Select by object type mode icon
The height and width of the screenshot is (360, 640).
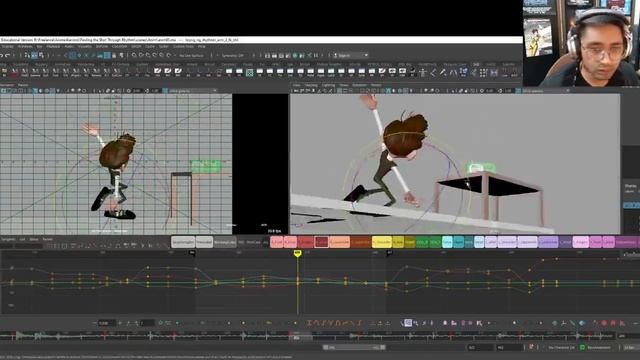click(35, 55)
